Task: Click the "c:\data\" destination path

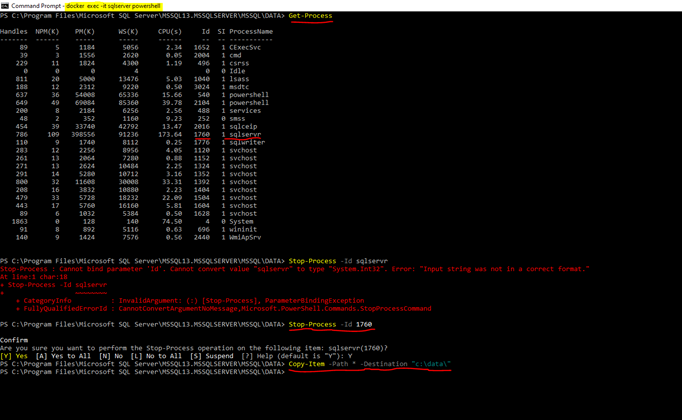Action: pos(431,364)
